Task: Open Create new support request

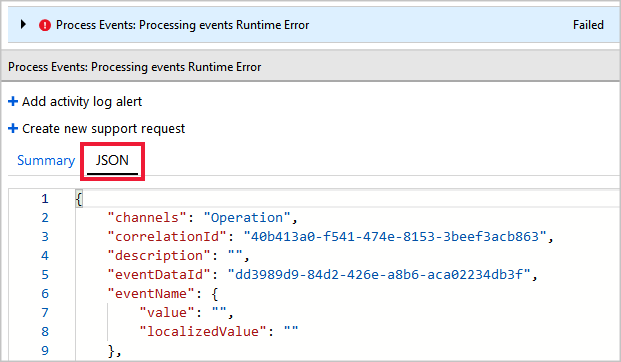Action: pos(103,129)
